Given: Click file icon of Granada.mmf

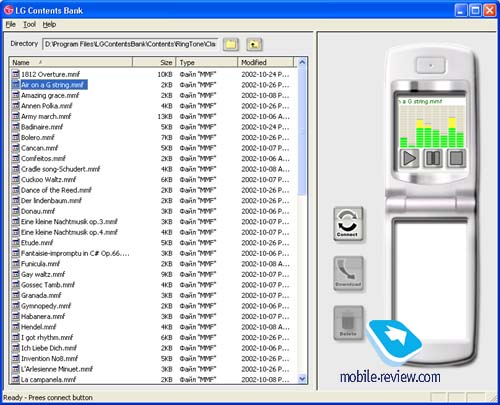Looking at the screenshot, I should [x=16, y=295].
